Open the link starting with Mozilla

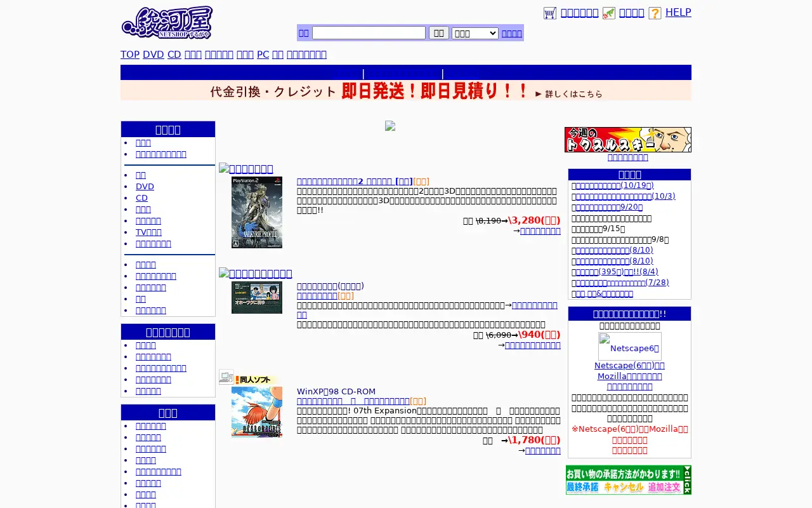pyautogui.click(x=629, y=377)
